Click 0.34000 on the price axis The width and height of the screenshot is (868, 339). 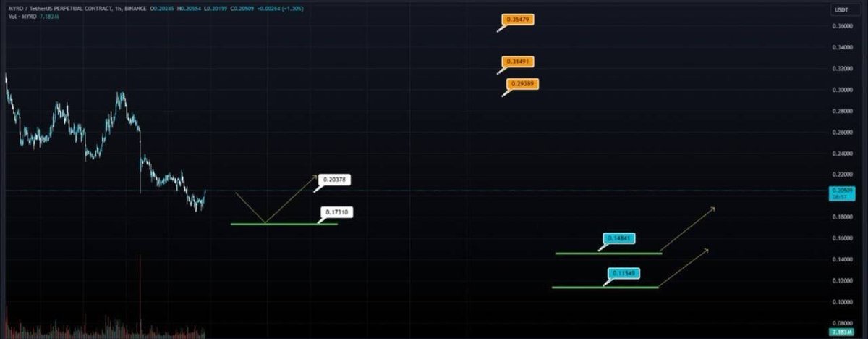(843, 47)
